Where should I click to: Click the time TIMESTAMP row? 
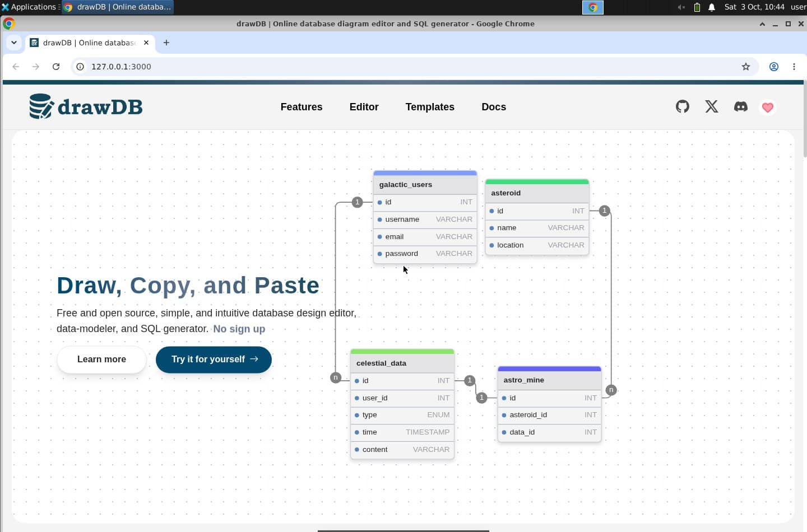(x=402, y=432)
